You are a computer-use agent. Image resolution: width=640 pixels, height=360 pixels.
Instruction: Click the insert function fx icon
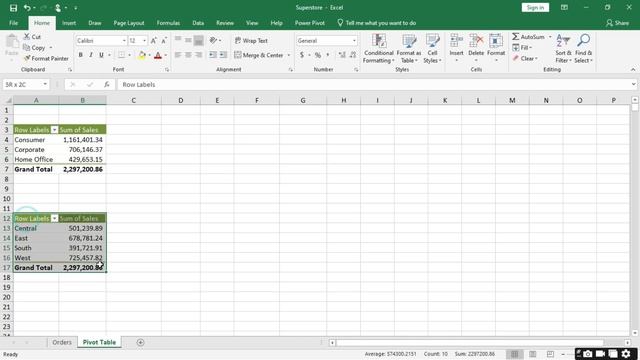(x=107, y=84)
